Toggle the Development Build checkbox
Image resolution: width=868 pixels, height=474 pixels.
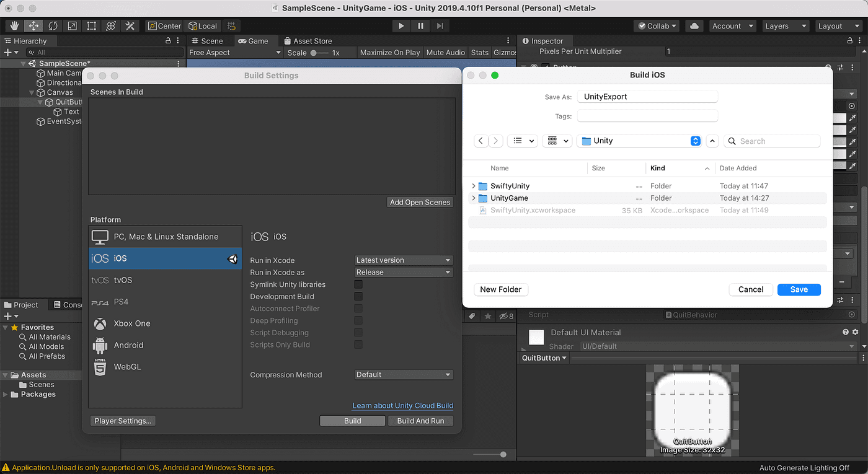pyautogui.click(x=358, y=297)
